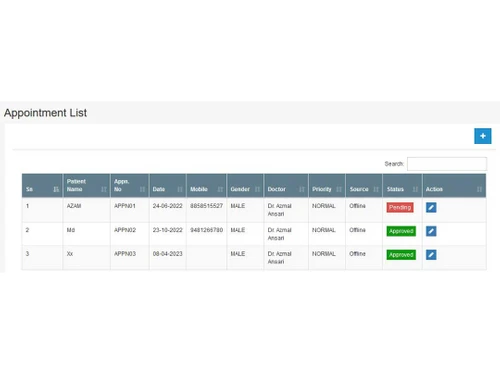
Task: Click MALE gender in APPN01 row
Action: pos(238,206)
